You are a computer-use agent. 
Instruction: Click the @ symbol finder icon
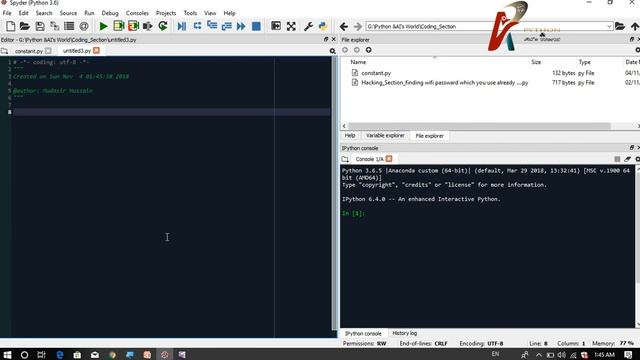pyautogui.click(x=84, y=26)
